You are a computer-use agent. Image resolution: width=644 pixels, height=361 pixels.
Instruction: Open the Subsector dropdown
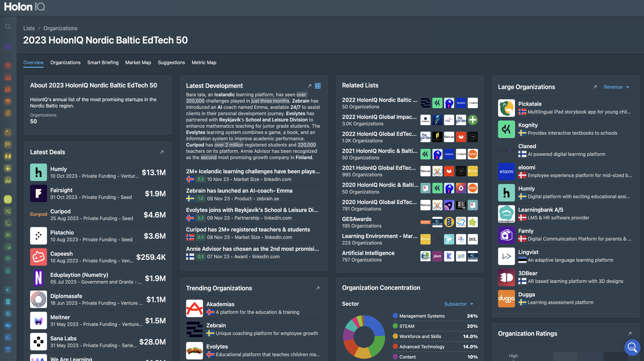pos(459,304)
